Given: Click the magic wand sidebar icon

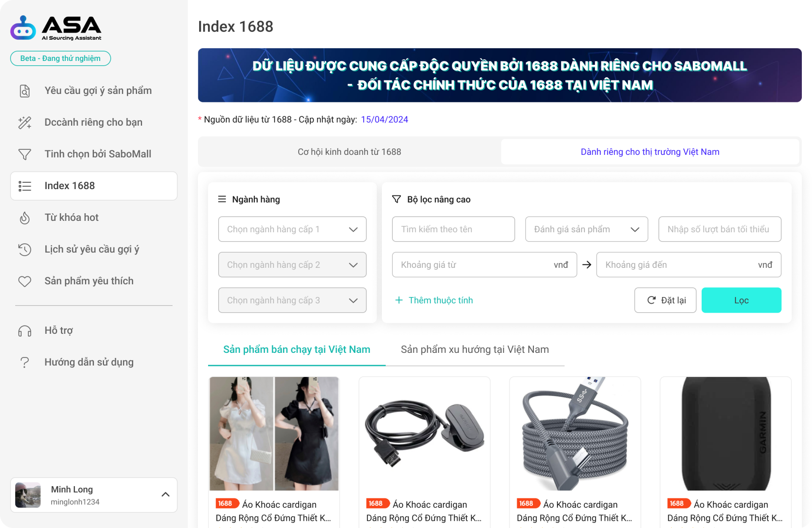Looking at the screenshot, I should click(x=25, y=123).
